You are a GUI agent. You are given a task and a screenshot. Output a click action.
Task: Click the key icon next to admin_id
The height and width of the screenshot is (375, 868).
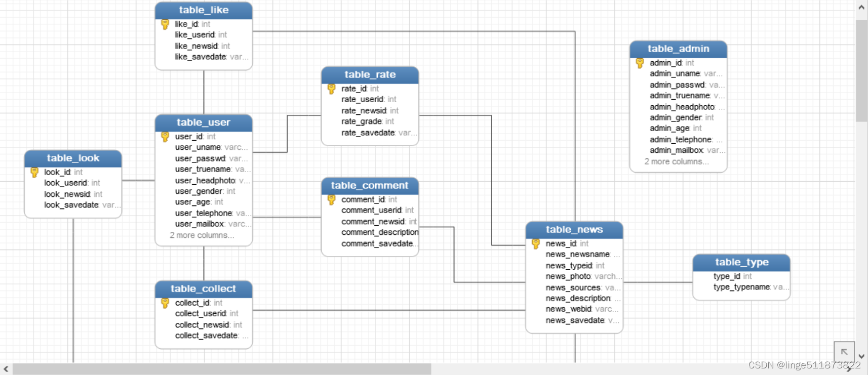click(640, 63)
